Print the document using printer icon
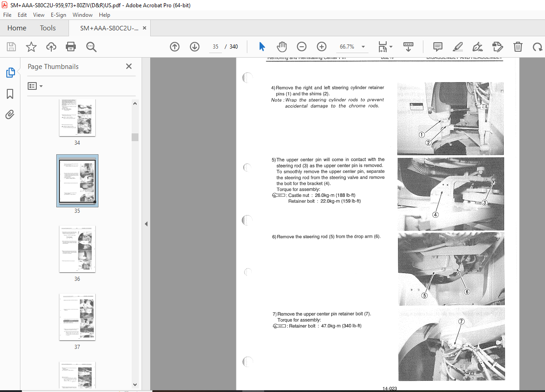The image size is (545, 392). (x=71, y=47)
